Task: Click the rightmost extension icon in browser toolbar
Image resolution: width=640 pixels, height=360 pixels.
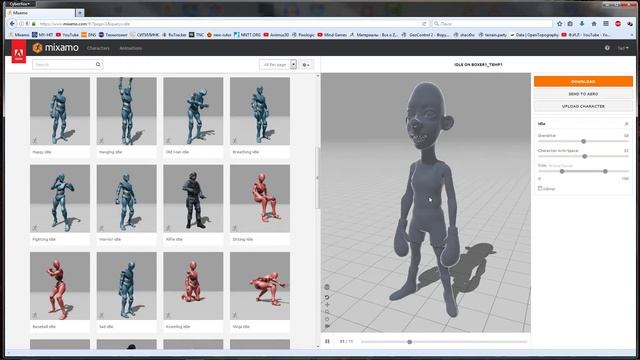Action: 630,24
